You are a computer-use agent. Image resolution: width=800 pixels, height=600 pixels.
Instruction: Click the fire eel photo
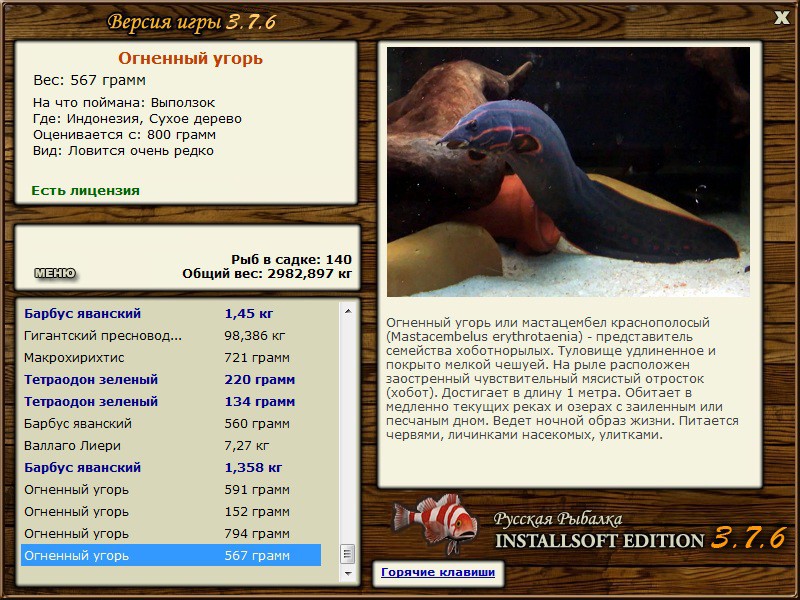click(568, 172)
